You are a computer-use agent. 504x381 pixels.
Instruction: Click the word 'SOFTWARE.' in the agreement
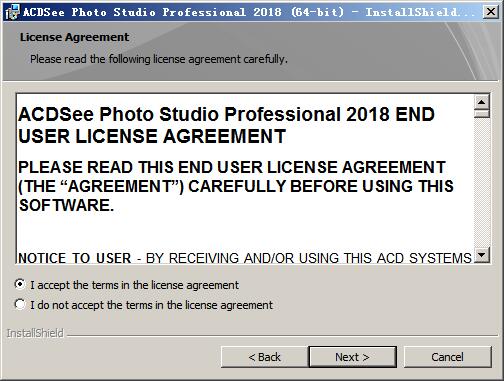66,205
